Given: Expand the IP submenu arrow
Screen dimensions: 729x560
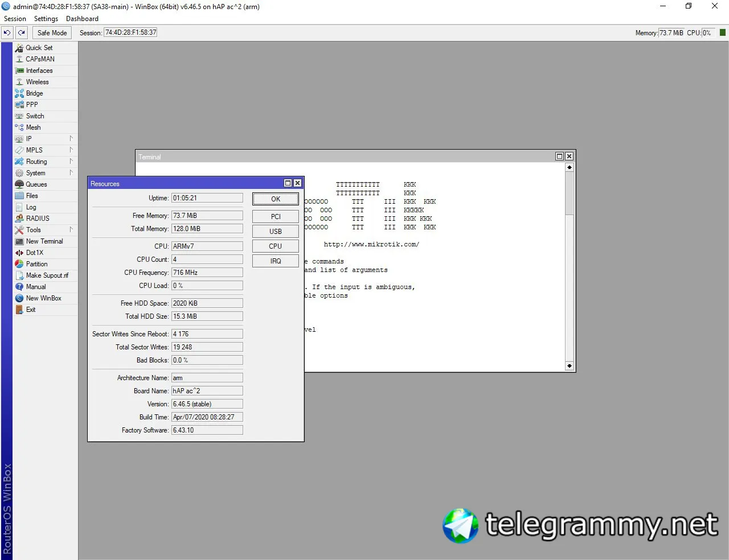Looking at the screenshot, I should (x=71, y=138).
